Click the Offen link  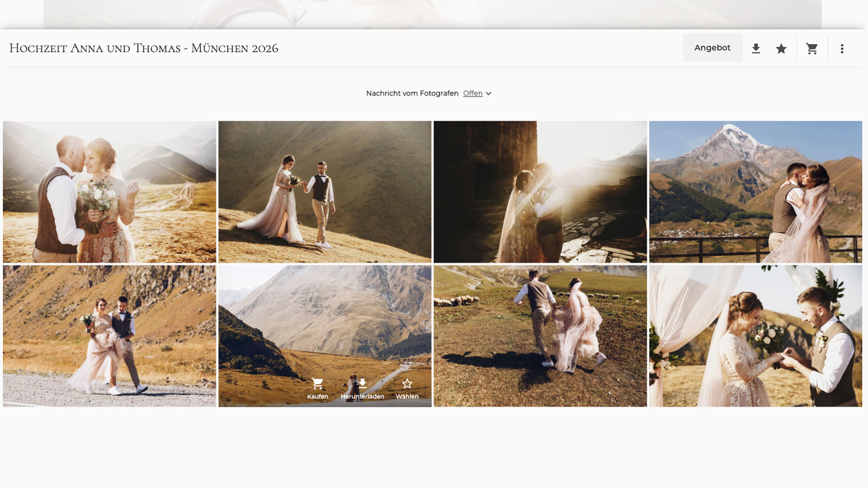473,93
